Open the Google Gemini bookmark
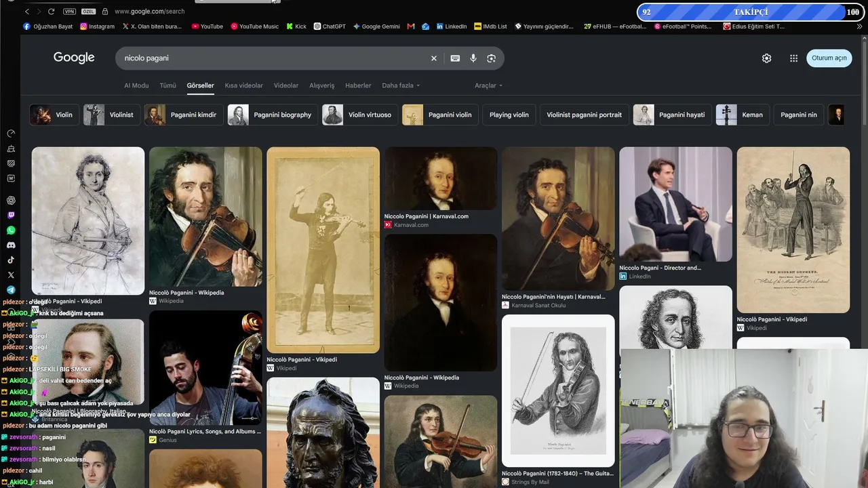 376,26
